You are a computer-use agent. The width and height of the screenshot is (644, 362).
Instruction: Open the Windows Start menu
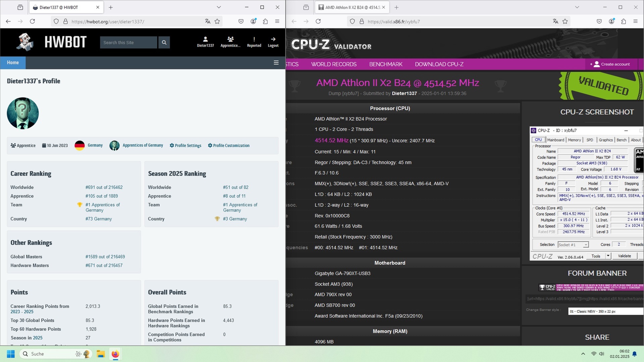(x=11, y=354)
